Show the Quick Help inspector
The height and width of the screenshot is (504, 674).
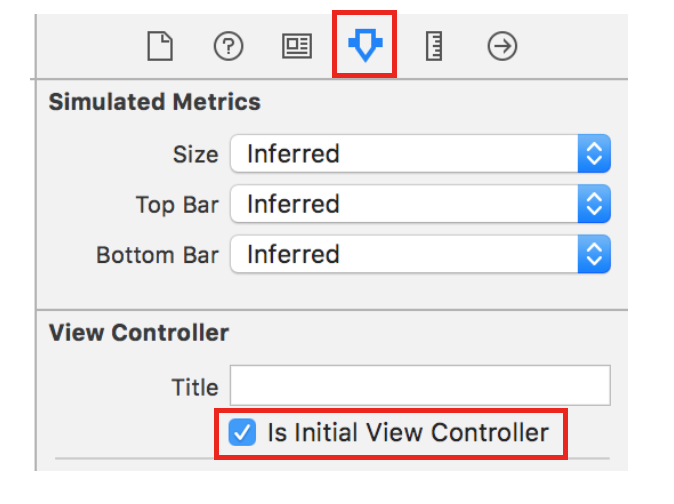[x=228, y=46]
